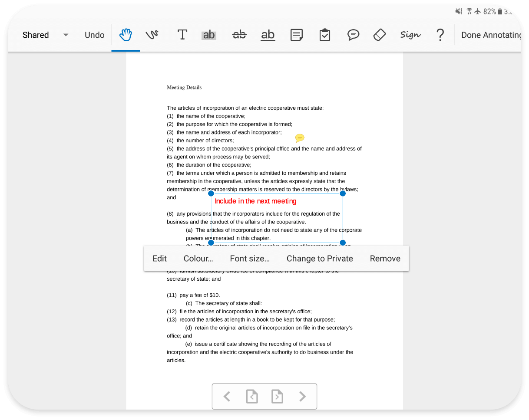529x420 pixels.
Task: Select the underline text tool
Action: [x=268, y=35]
